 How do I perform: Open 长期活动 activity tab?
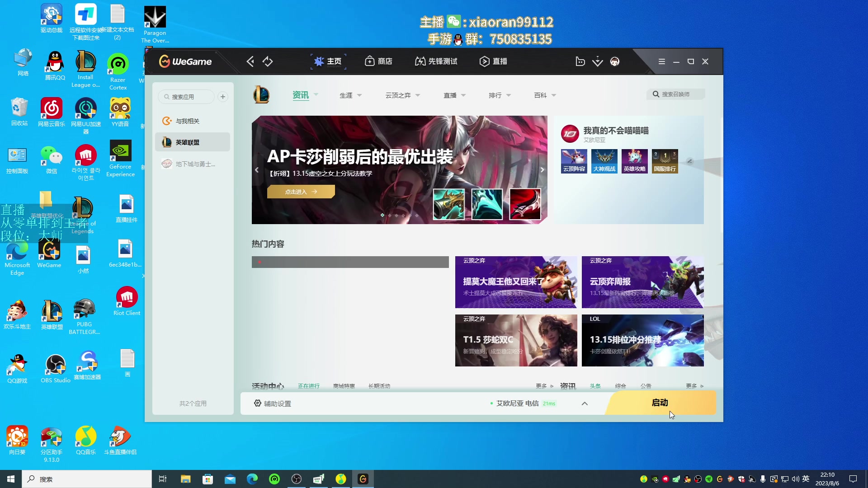pyautogui.click(x=379, y=386)
